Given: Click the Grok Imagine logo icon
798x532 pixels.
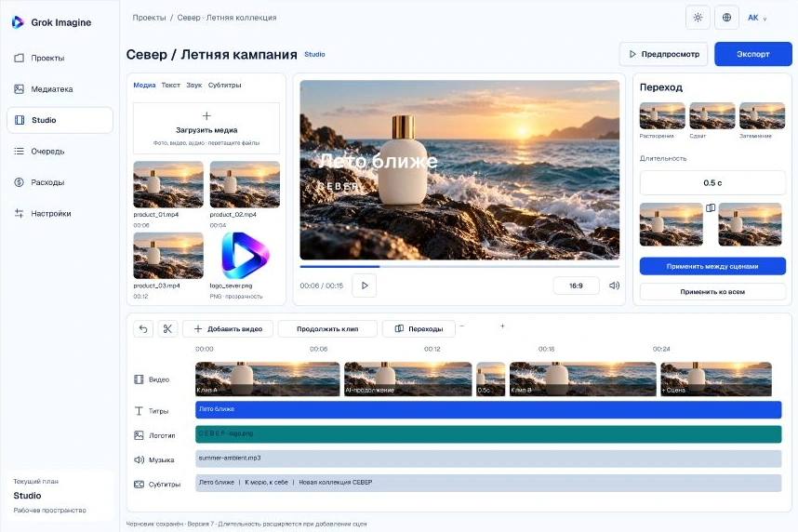Looking at the screenshot, I should pyautogui.click(x=18, y=22).
